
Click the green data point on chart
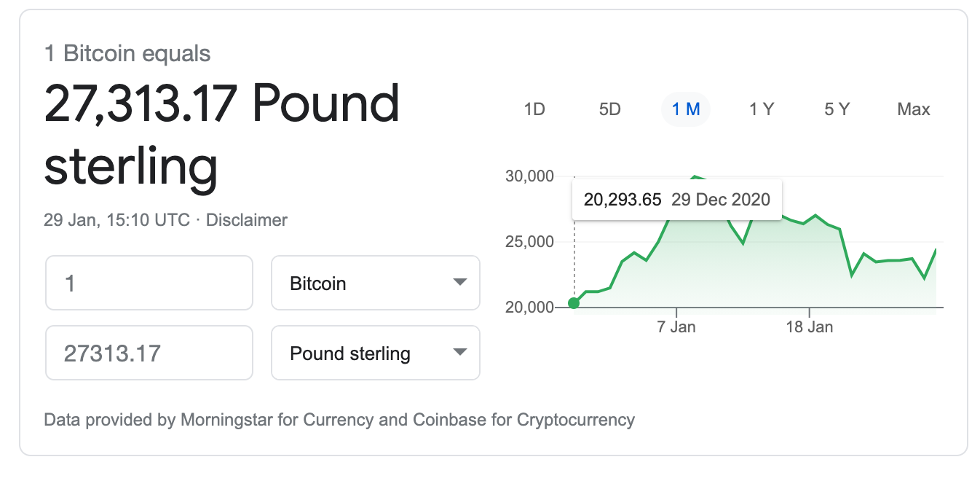tap(574, 303)
